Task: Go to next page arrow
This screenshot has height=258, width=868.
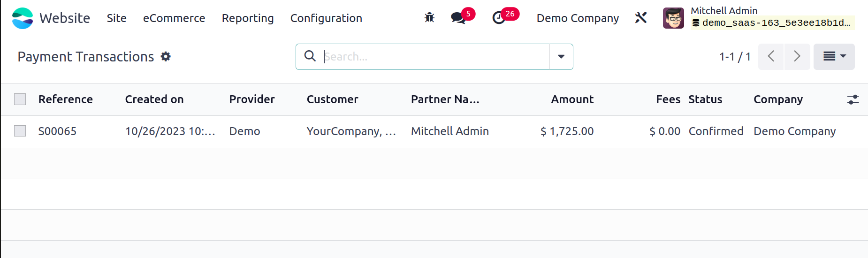Action: click(797, 57)
